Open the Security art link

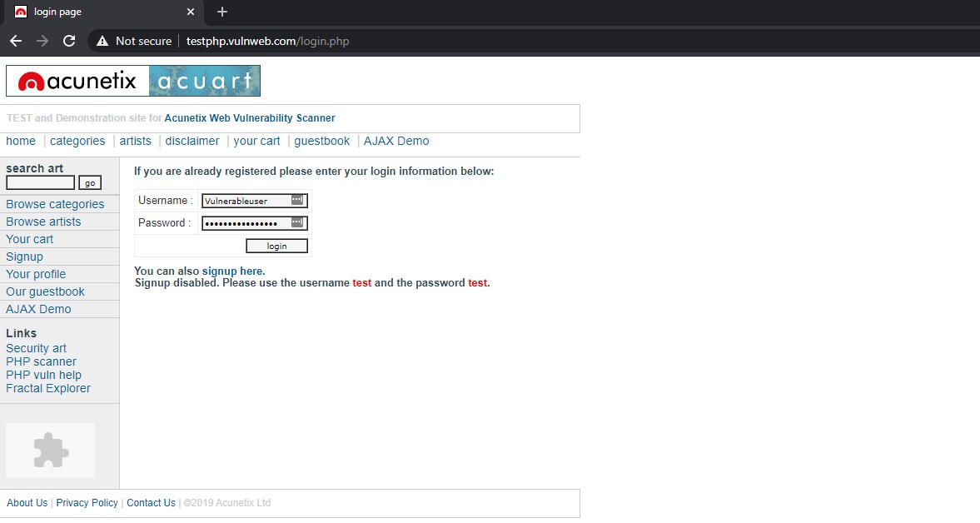tap(36, 349)
